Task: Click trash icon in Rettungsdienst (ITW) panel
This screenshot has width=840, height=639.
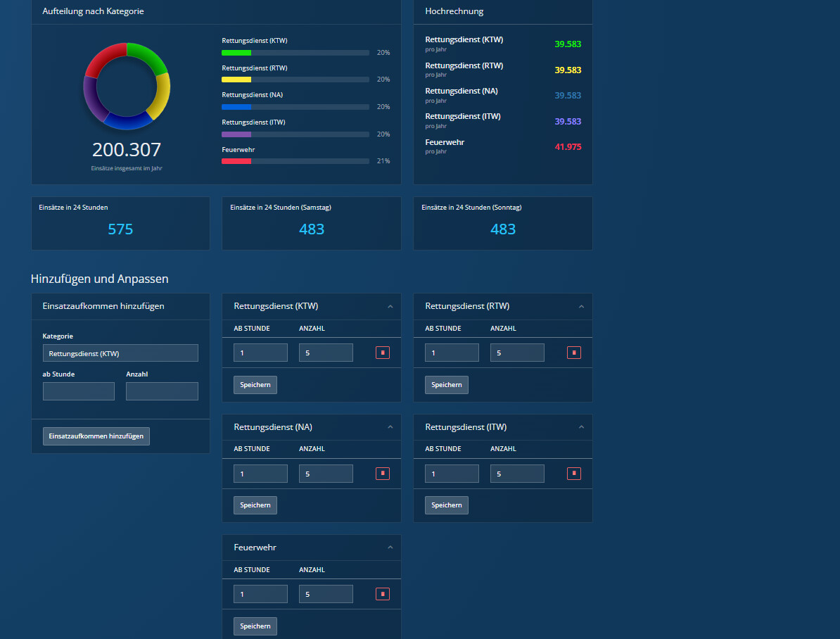Action: click(573, 474)
